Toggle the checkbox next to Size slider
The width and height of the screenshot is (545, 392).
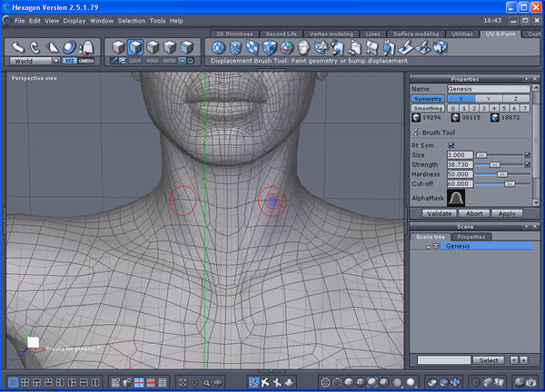click(527, 155)
